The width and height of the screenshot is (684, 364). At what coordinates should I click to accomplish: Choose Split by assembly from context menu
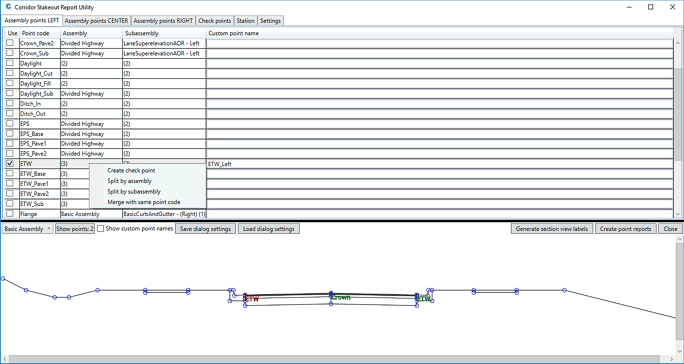coord(129,181)
